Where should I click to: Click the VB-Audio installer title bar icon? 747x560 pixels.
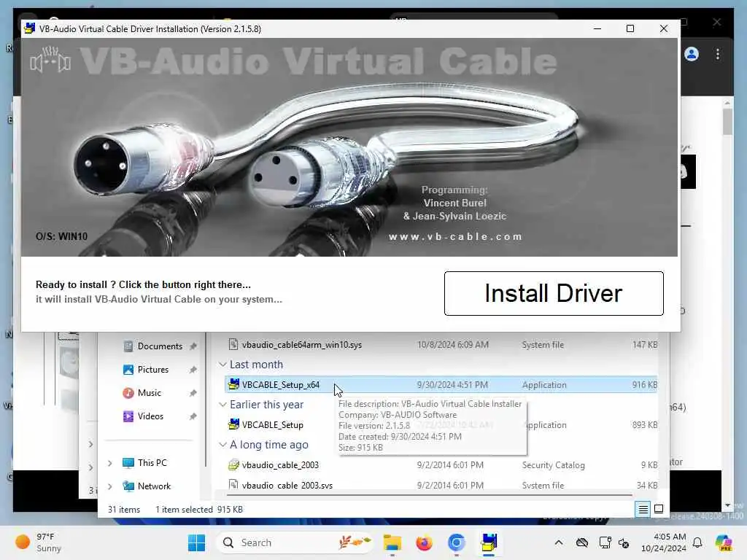(29, 28)
